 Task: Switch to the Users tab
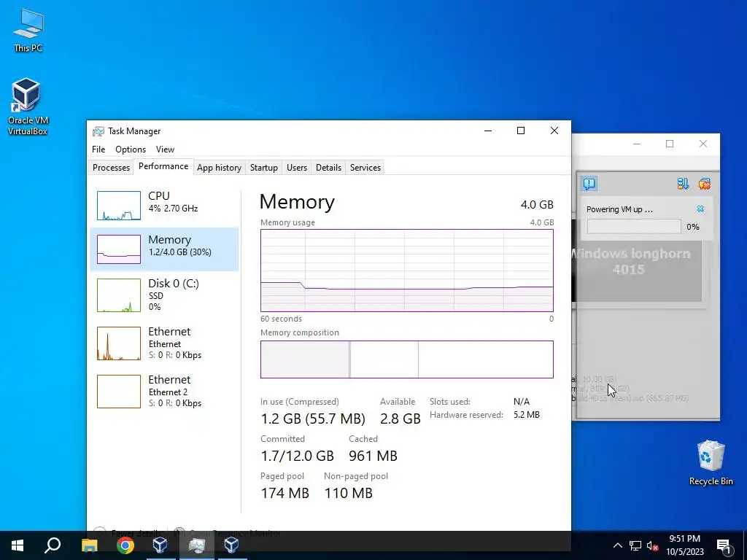297,168
